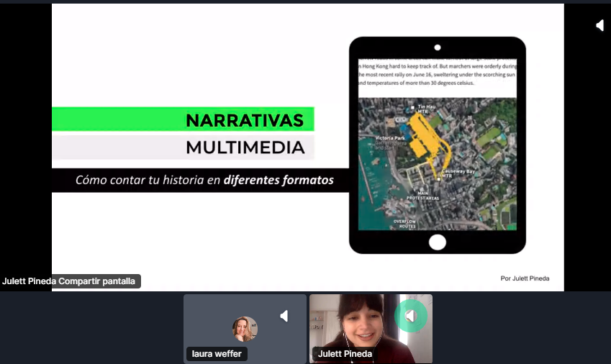This screenshot has width=611, height=364.
Task: Click the speaker icon in the top-right corner
Action: tap(600, 26)
